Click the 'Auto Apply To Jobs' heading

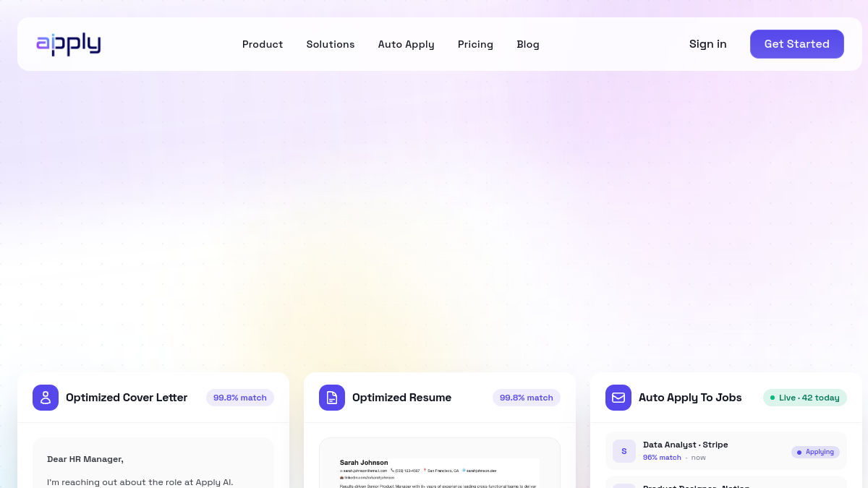pos(690,398)
